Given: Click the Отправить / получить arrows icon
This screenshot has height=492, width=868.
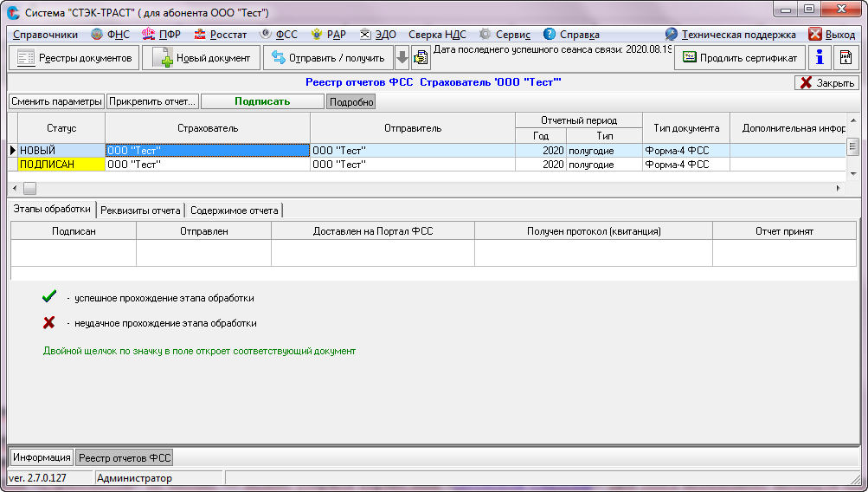Looking at the screenshot, I should (x=279, y=58).
